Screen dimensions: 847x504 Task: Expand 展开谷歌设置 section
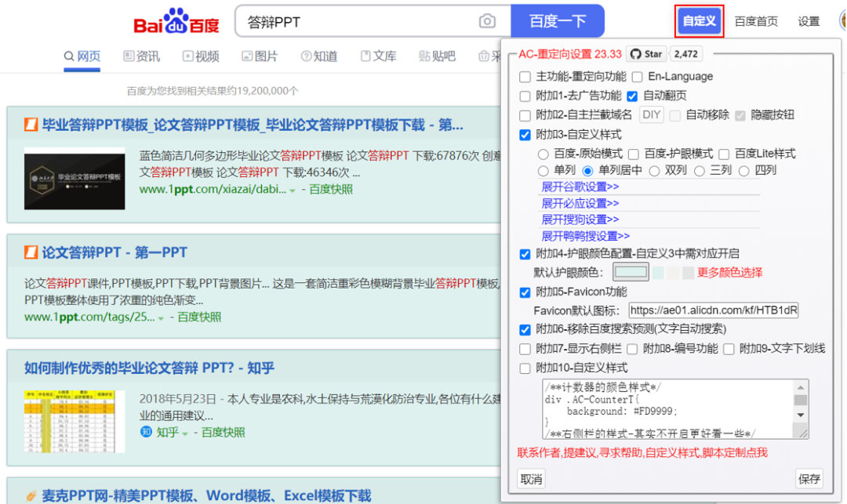(x=580, y=187)
